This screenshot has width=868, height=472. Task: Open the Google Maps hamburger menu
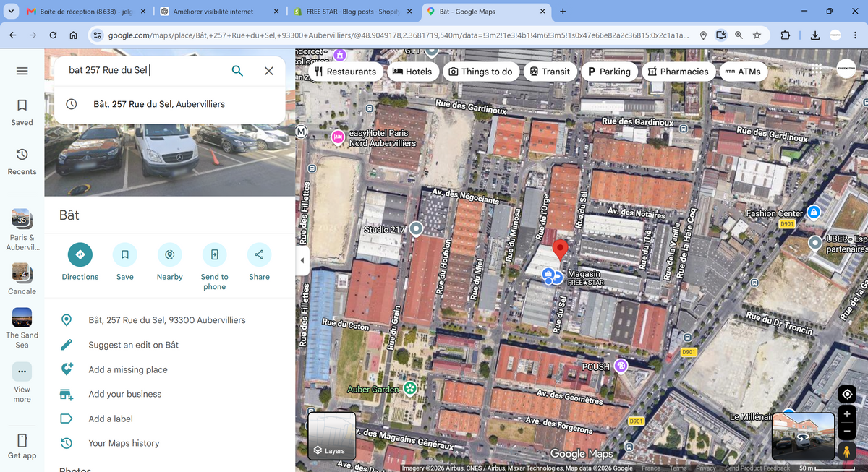coord(22,71)
